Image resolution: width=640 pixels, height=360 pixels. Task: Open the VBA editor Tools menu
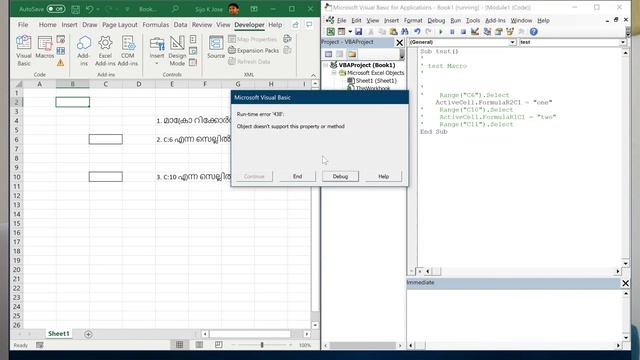point(473,20)
